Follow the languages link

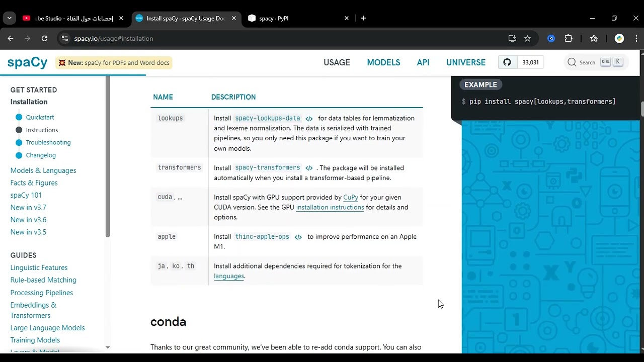(229, 276)
